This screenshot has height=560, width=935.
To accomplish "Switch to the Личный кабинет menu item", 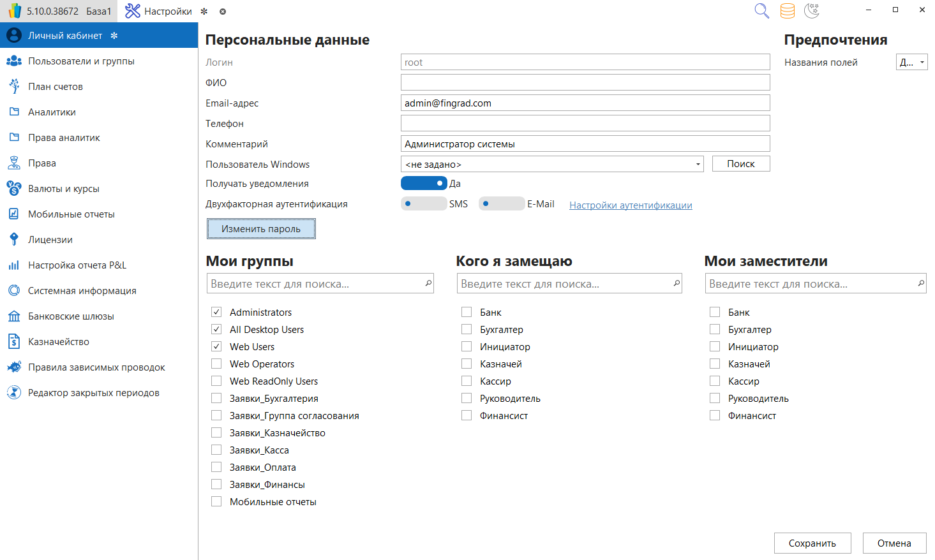I will coord(64,36).
